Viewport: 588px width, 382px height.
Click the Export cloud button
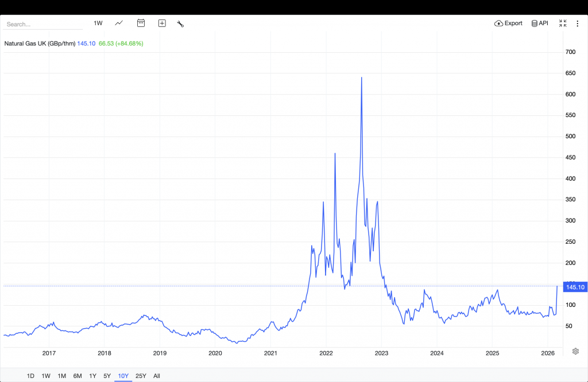(x=508, y=24)
